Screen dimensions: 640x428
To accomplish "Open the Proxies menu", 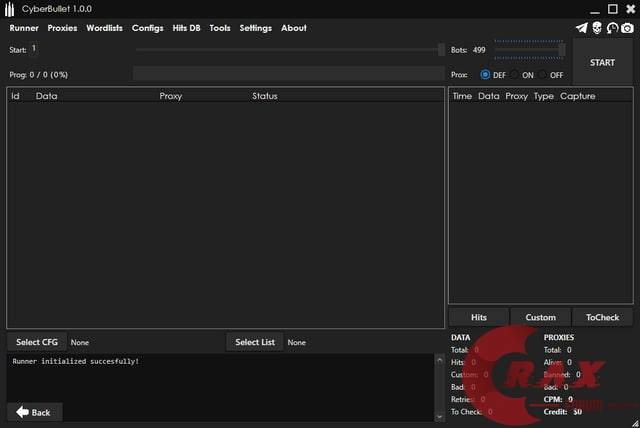I will click(62, 28).
